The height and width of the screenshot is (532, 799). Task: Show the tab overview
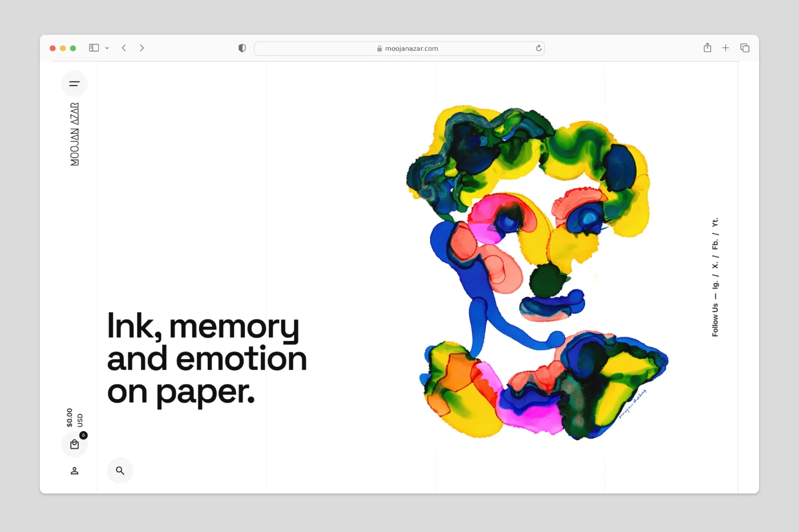[745, 48]
